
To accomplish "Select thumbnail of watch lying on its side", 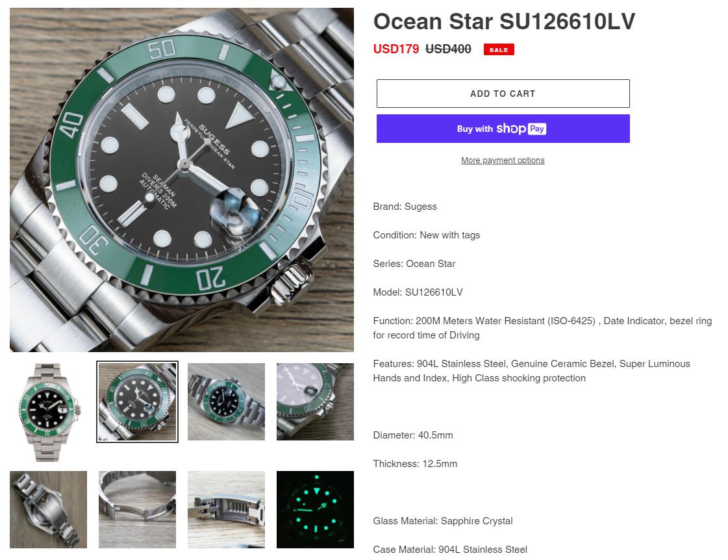I will [x=226, y=401].
